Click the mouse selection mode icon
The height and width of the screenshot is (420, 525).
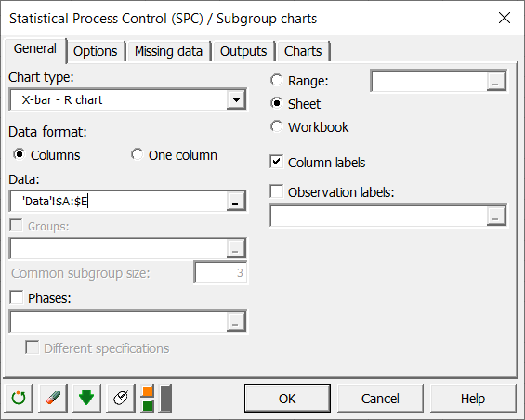point(121,398)
